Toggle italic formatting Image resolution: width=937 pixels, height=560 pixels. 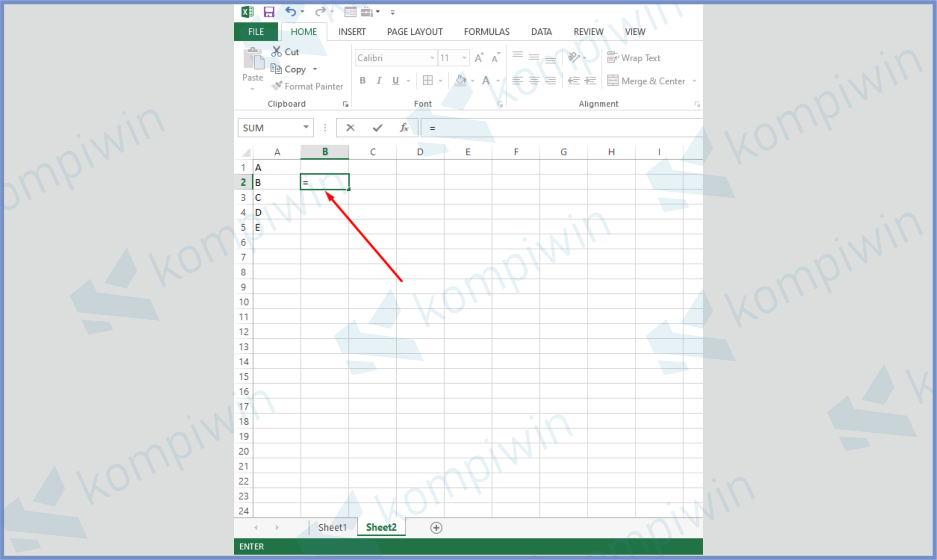coord(379,81)
